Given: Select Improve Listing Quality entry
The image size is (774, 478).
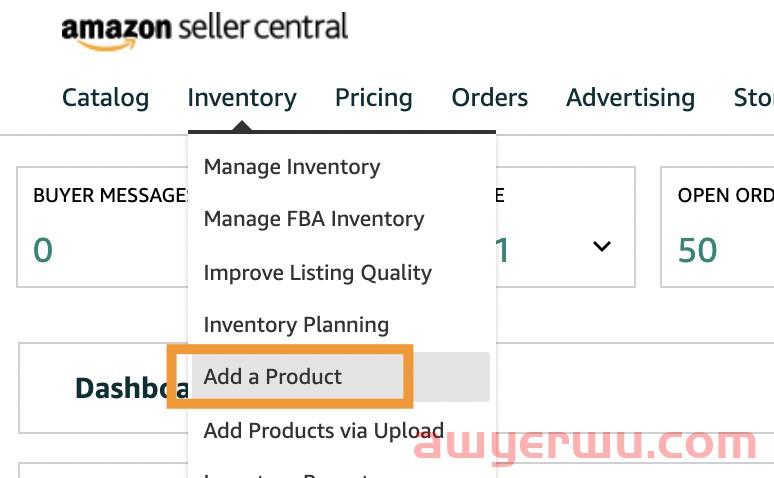Looking at the screenshot, I should point(317,273).
